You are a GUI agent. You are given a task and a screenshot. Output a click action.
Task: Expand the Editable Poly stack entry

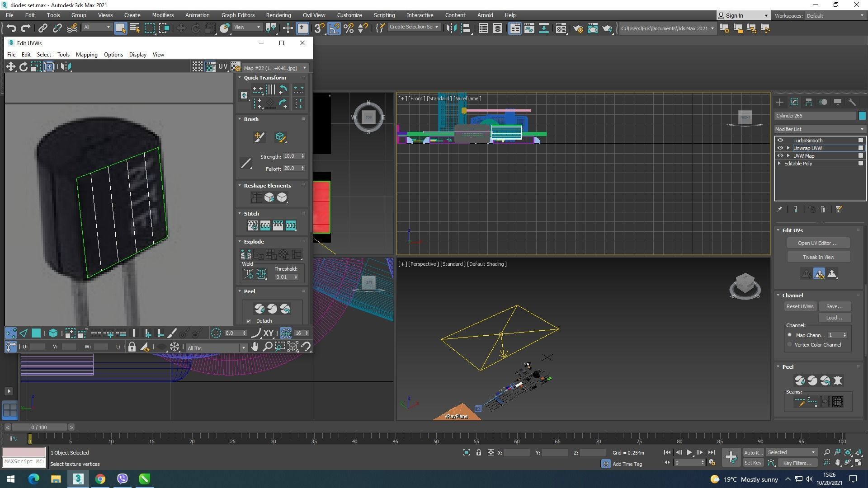779,164
